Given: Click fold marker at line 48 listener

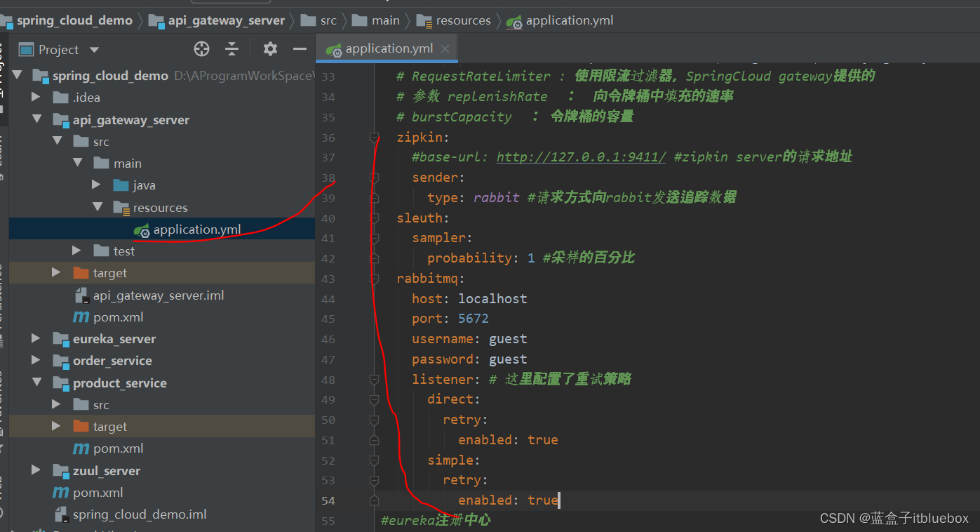Looking at the screenshot, I should pyautogui.click(x=375, y=379).
